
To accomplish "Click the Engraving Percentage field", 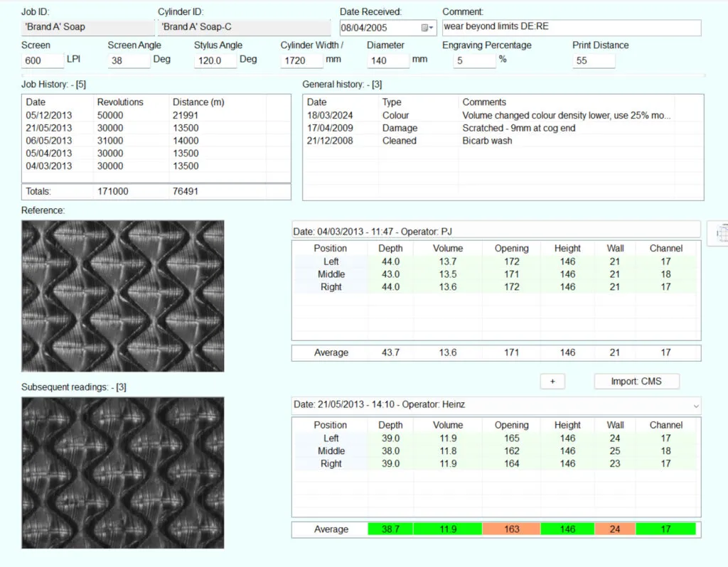I will pyautogui.click(x=474, y=60).
